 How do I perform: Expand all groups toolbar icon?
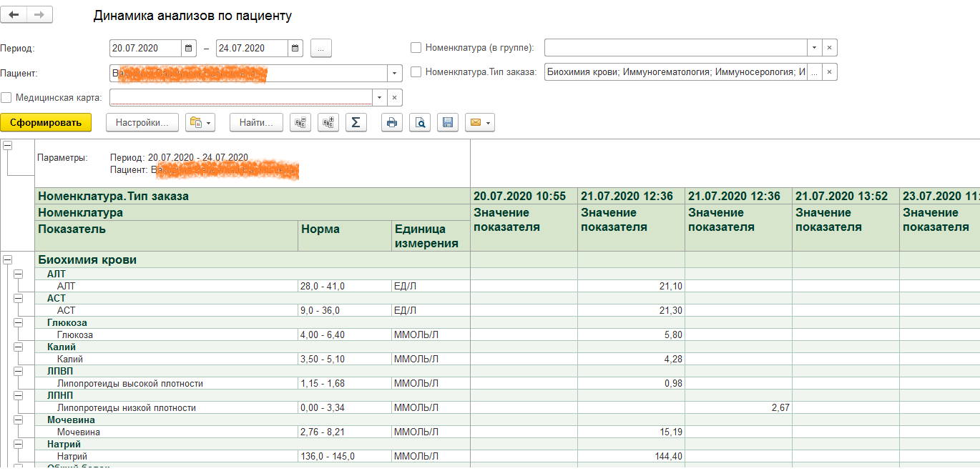[328, 123]
